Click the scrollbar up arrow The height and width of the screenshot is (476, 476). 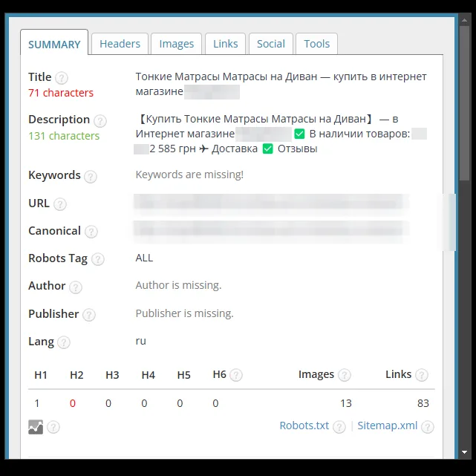(x=464, y=20)
